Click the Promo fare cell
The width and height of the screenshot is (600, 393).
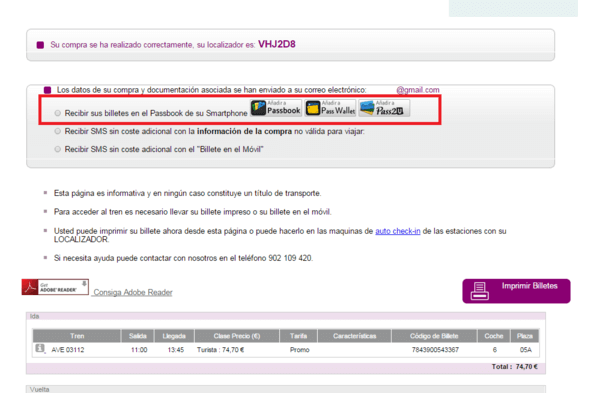coord(300,350)
